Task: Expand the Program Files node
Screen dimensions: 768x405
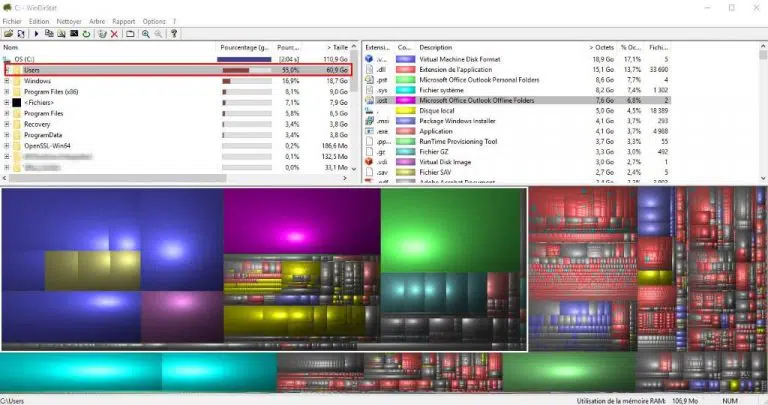Action: click(6, 114)
